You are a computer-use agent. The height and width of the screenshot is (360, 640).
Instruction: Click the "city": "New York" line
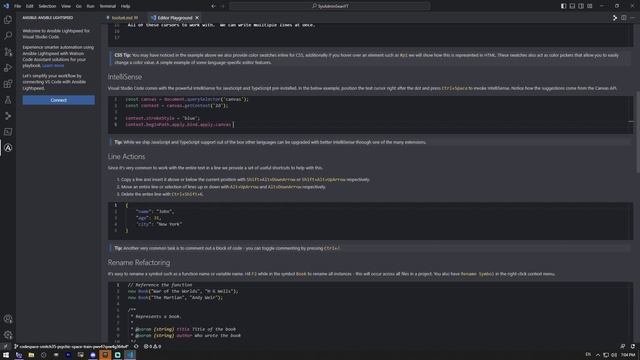(160, 224)
